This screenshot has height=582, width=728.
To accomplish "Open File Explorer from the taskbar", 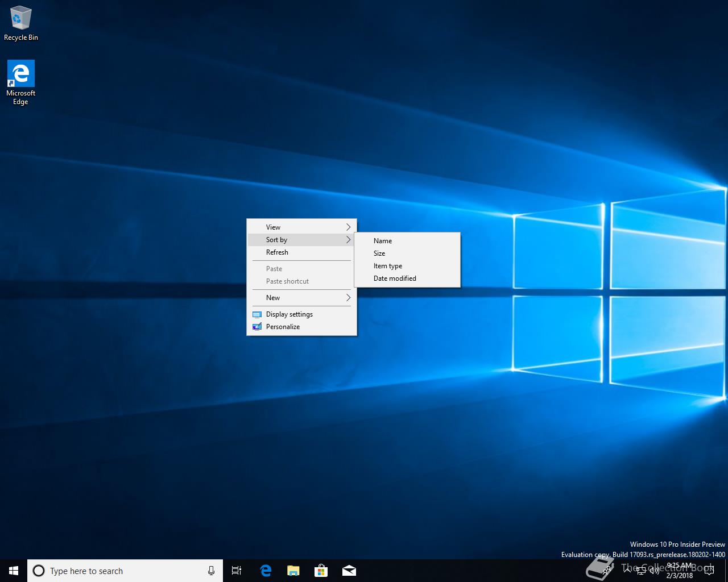I will pos(293,571).
